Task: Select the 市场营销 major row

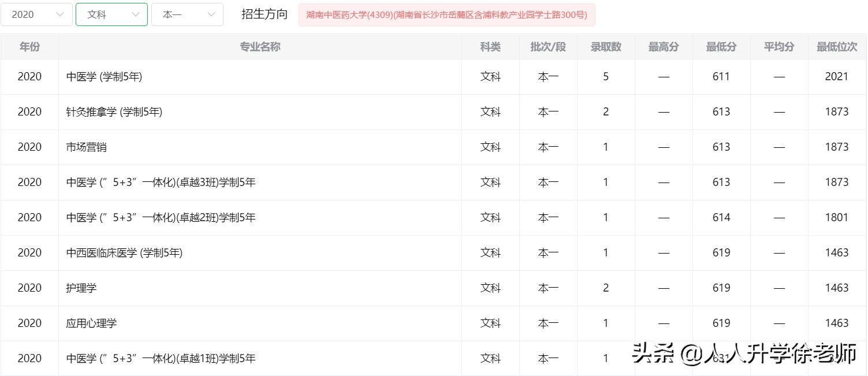Action: pyautogui.click(x=87, y=147)
